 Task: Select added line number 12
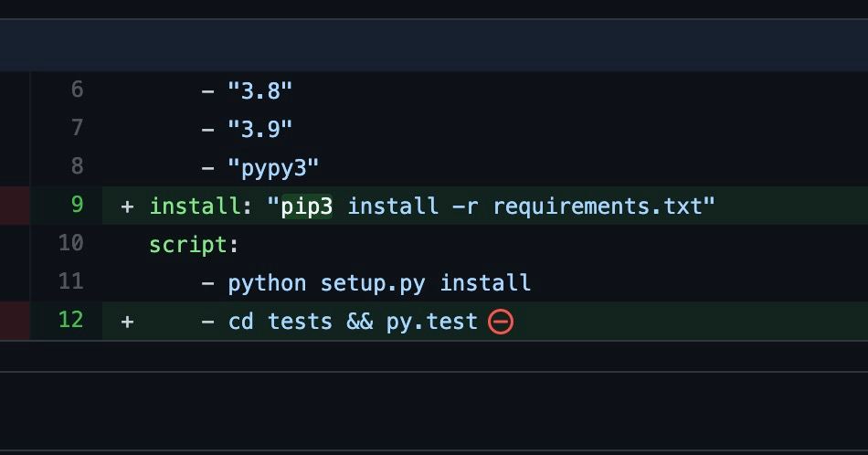coord(71,320)
